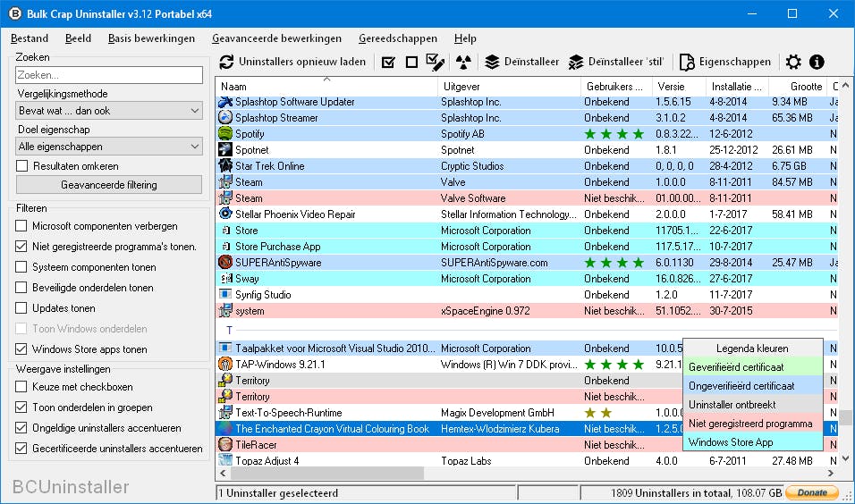The height and width of the screenshot is (504, 855).
Task: Click the info circle icon in toolbar
Action: [817, 63]
